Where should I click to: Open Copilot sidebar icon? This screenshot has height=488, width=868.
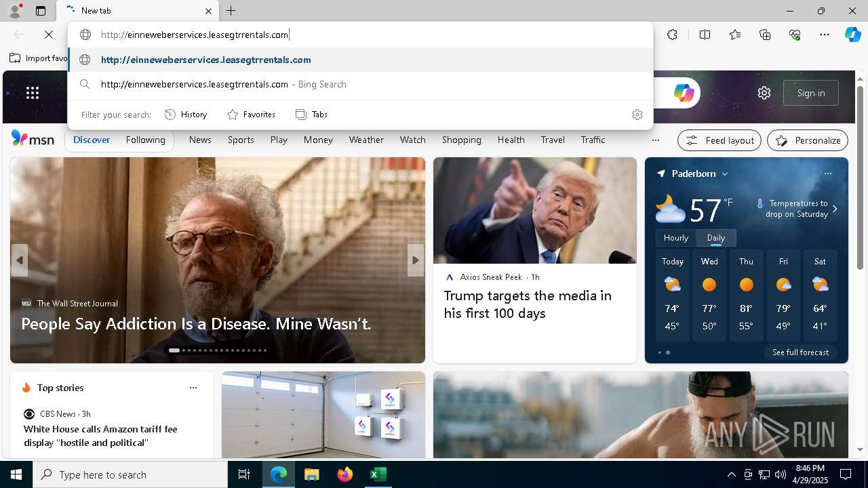pyautogui.click(x=853, y=35)
